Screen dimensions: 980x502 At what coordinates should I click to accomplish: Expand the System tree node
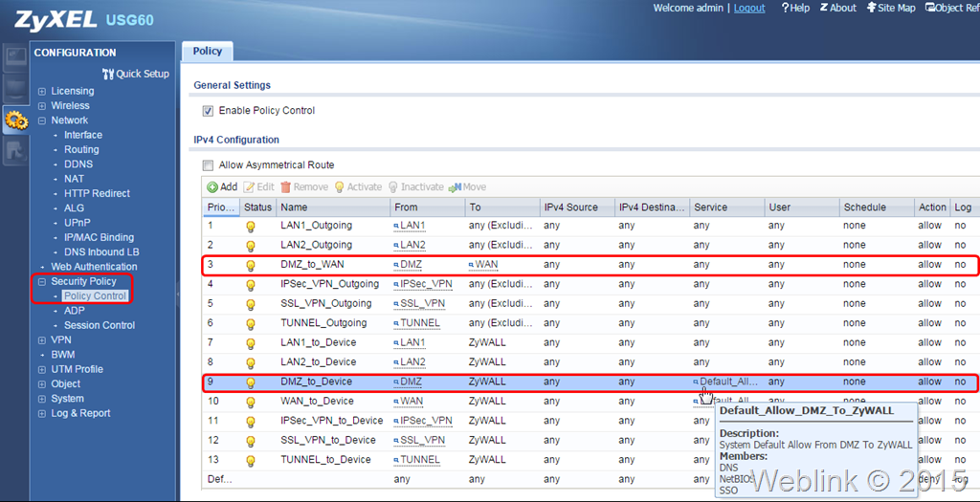coord(42,399)
